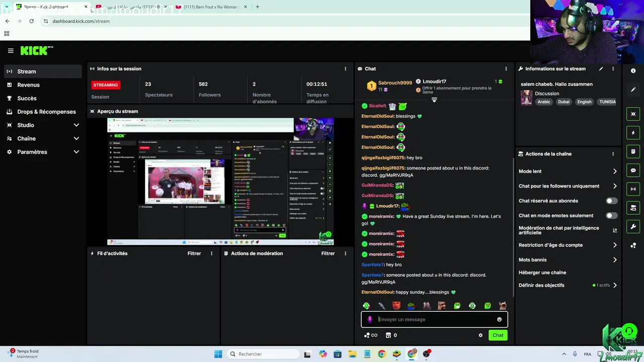Click the shop icon under the message box
This screenshot has height=362, width=644.
[x=388, y=335]
